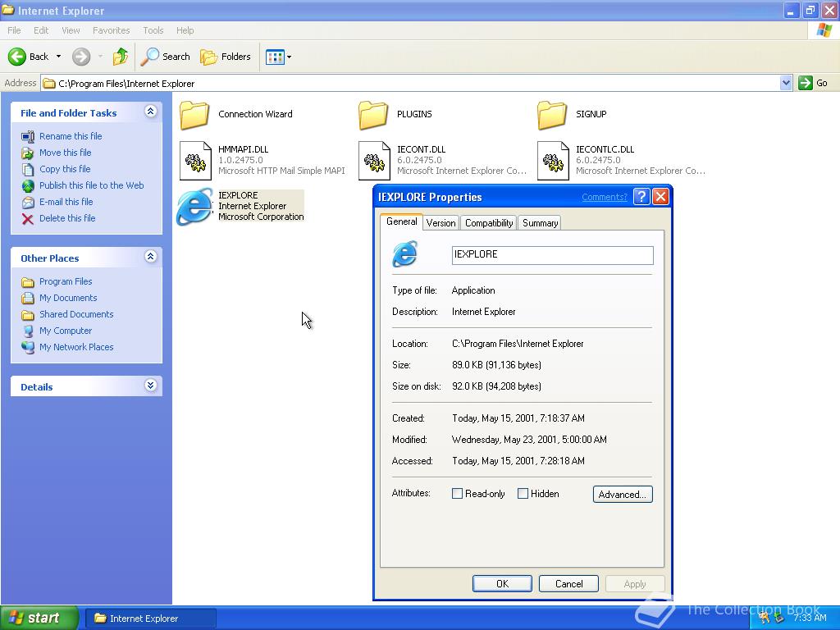Click the Forward arrow button
Viewport: 840px width, 630px height.
pyautogui.click(x=81, y=57)
